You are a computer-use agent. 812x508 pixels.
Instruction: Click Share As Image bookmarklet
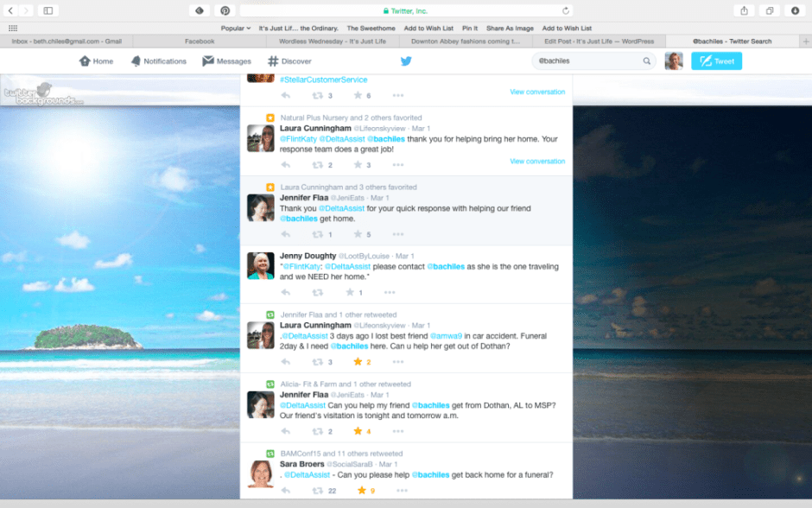(510, 28)
